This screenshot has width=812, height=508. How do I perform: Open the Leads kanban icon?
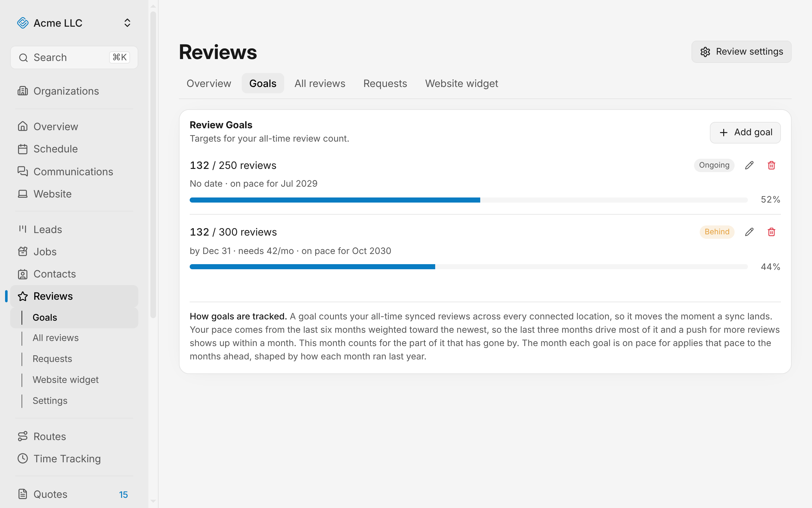point(23,229)
